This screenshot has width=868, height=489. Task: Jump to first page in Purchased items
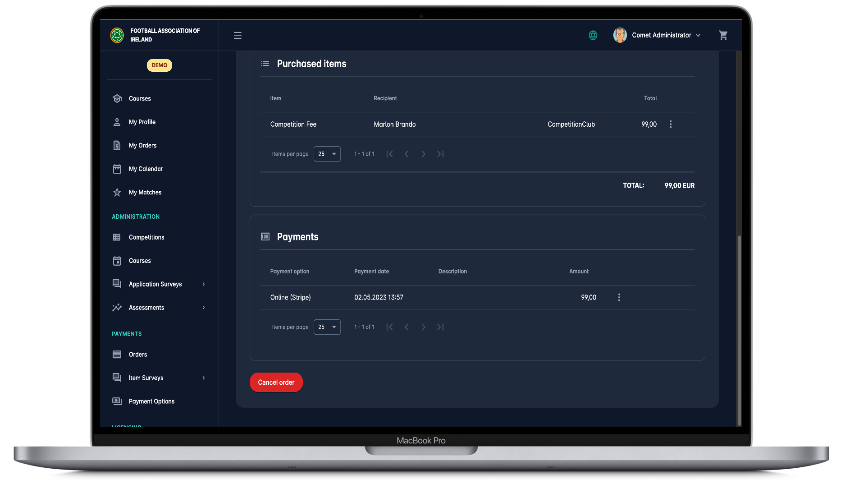390,154
